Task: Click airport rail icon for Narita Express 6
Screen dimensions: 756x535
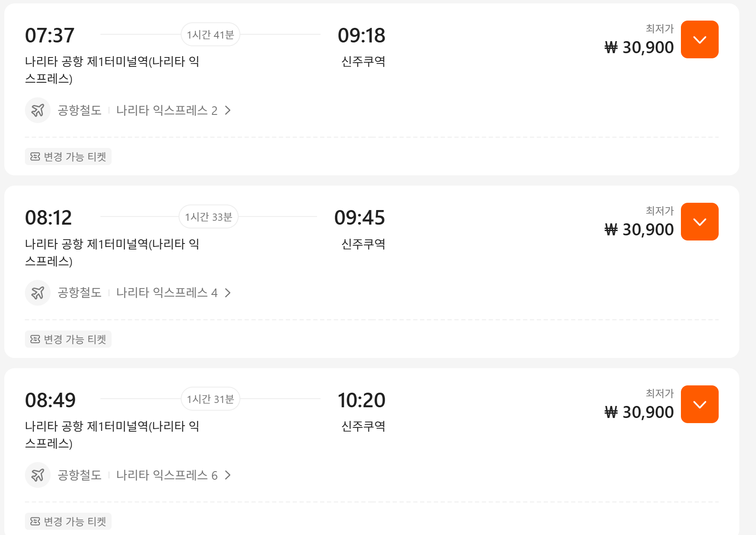Action: click(x=38, y=475)
